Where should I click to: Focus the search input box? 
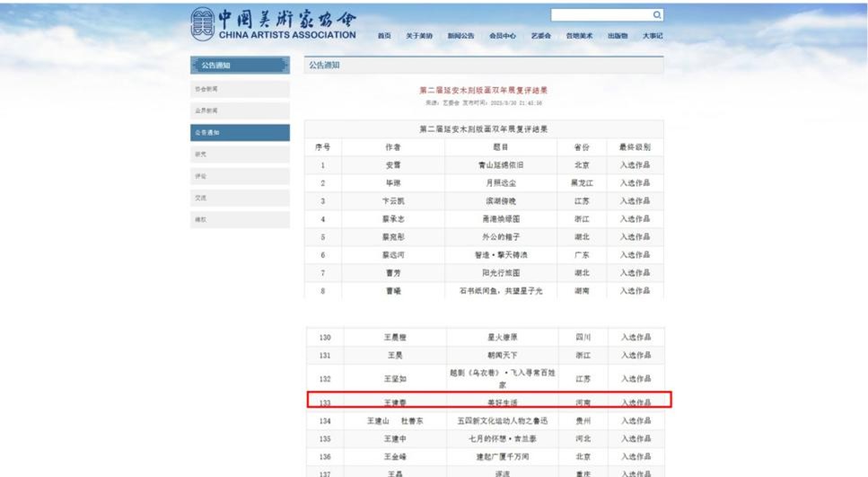[600, 15]
